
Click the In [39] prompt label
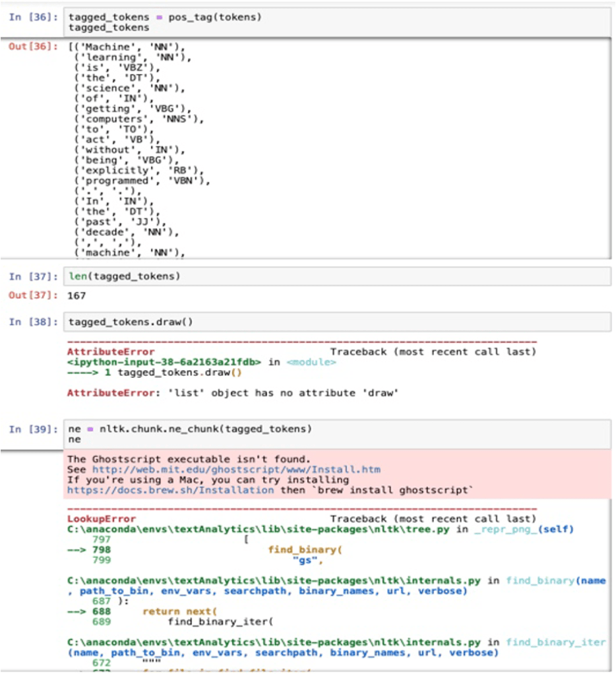tap(32, 429)
